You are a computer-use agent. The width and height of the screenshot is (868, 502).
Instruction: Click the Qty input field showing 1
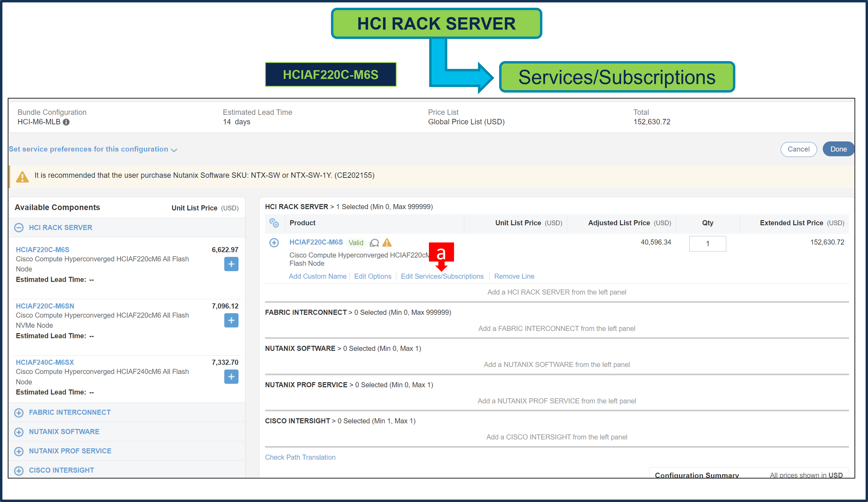click(707, 244)
